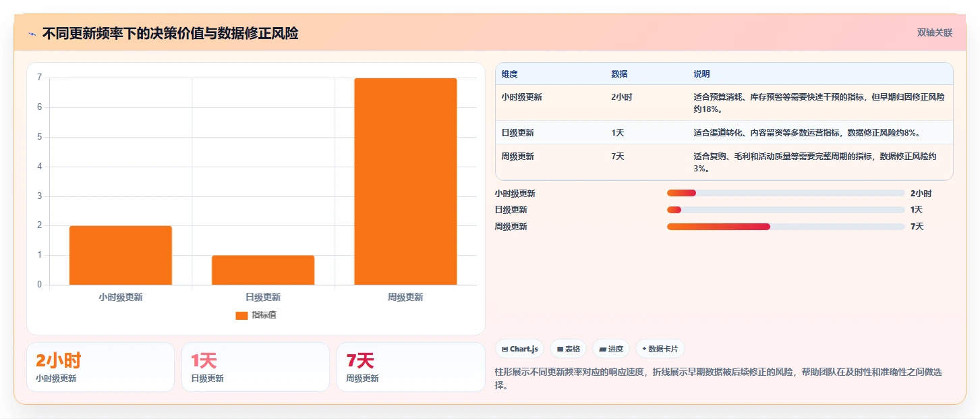The width and height of the screenshot is (980, 419).
Task: Click the 日级更新 progress row label
Action: 511,210
